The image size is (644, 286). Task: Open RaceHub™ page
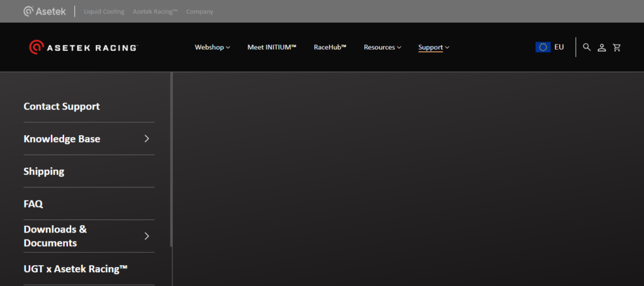coord(330,47)
